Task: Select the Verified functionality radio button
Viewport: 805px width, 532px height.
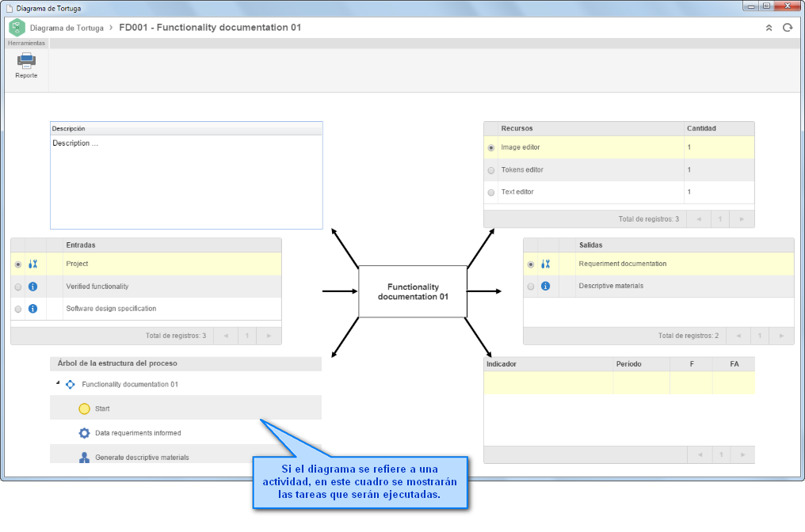Action: [x=18, y=287]
